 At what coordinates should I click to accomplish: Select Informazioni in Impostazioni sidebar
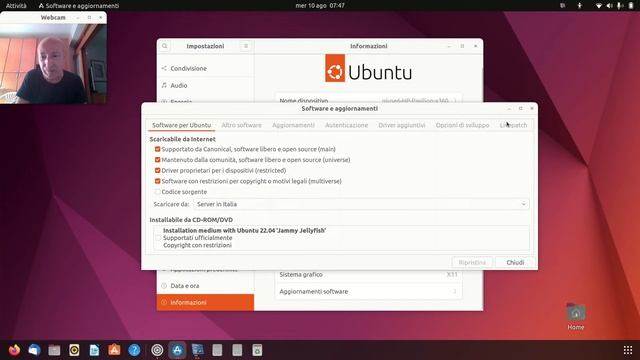tap(205, 302)
